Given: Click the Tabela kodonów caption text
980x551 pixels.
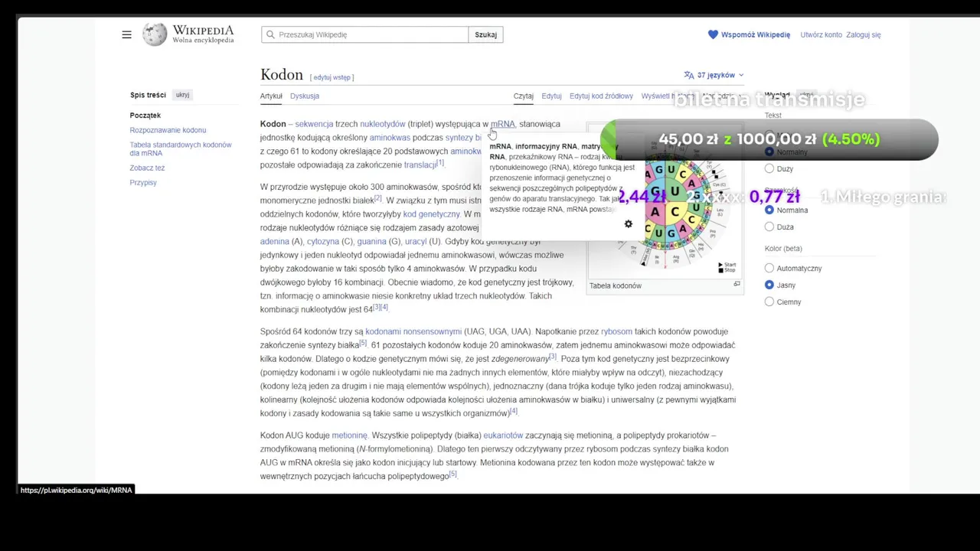Looking at the screenshot, I should pyautogui.click(x=615, y=285).
